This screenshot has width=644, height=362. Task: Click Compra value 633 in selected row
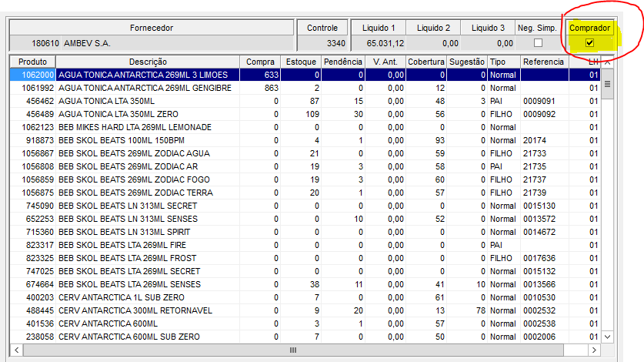point(272,75)
